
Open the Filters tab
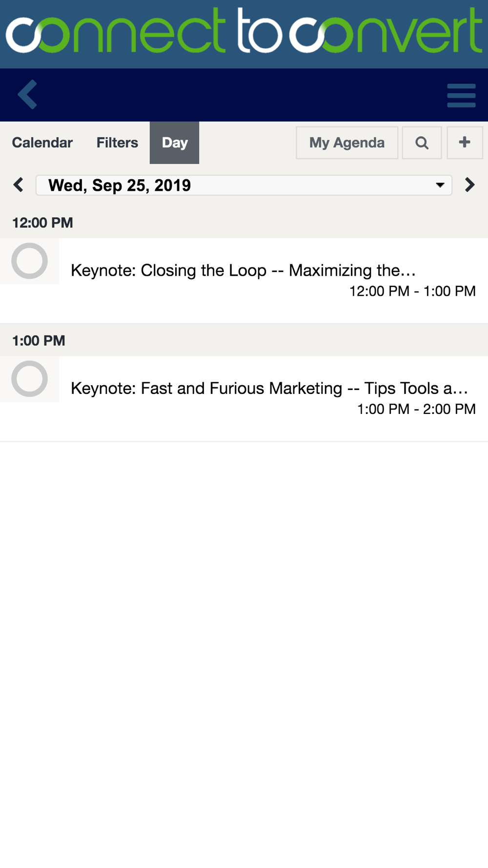[x=117, y=143]
